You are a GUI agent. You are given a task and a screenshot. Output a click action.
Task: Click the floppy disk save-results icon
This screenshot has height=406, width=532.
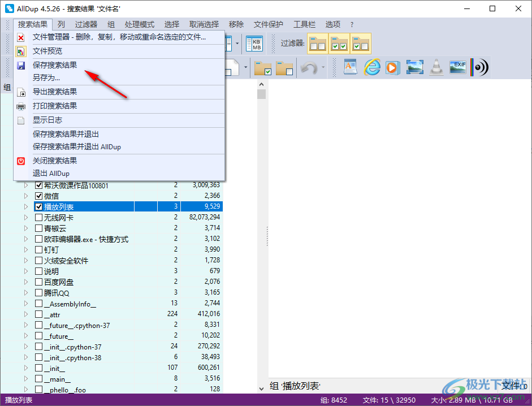[21, 66]
